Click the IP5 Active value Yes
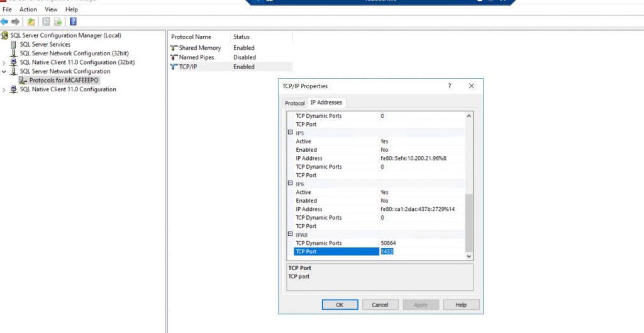The image size is (644, 333). point(384,142)
